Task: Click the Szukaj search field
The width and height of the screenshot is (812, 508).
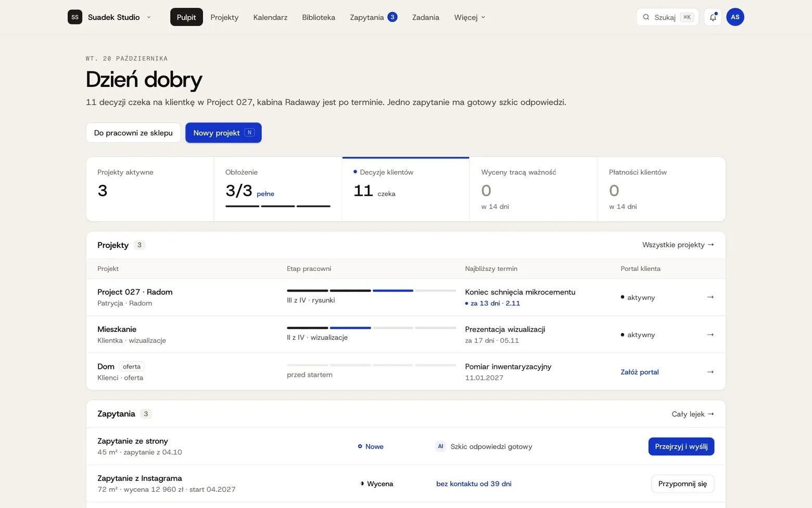Action: (x=668, y=17)
